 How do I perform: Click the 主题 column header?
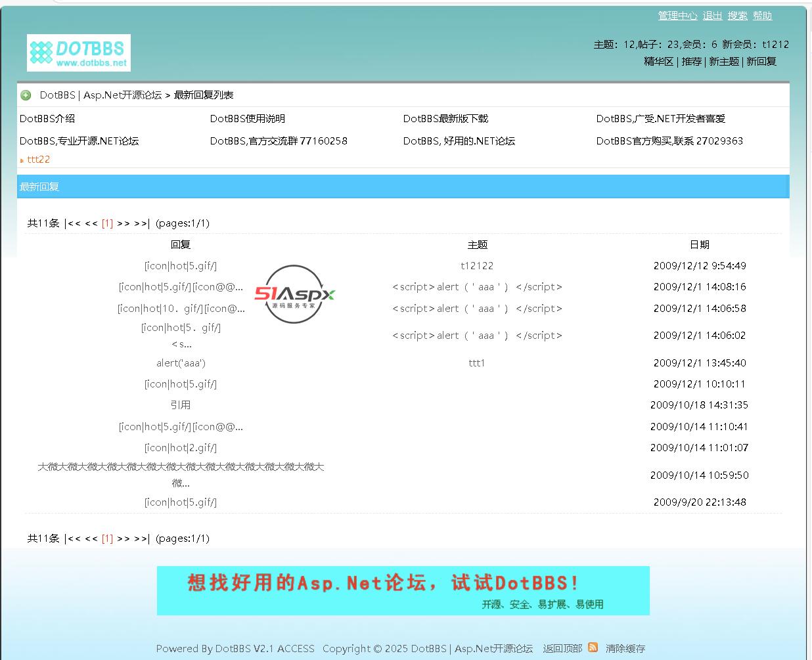click(x=478, y=245)
